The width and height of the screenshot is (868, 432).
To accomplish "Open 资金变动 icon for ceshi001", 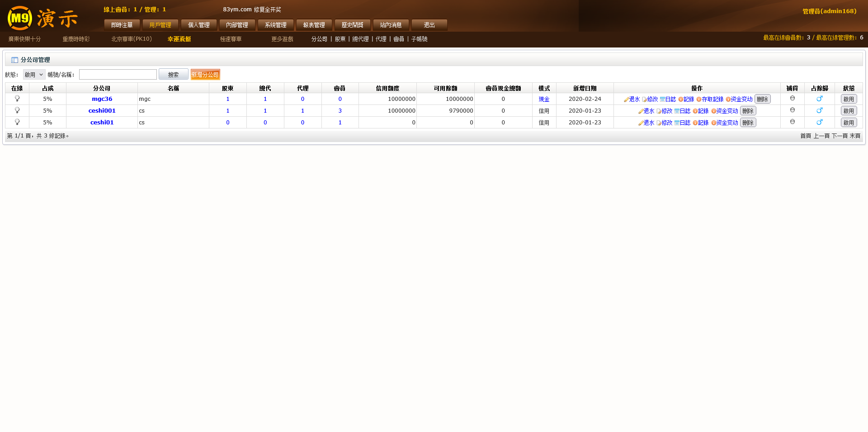I will [714, 111].
